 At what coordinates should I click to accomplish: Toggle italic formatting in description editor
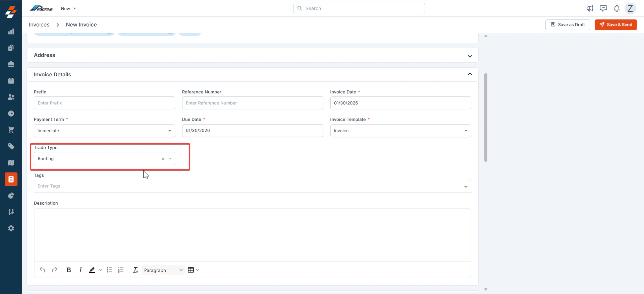(x=80, y=270)
